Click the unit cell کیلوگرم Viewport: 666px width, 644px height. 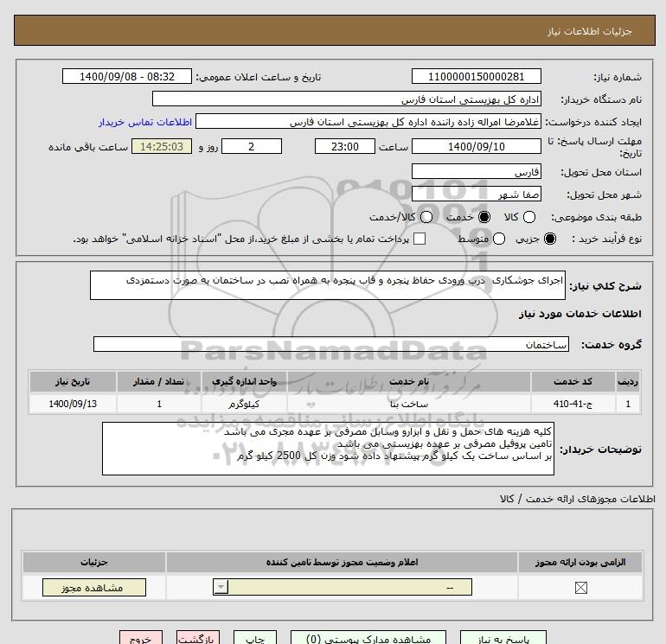pos(244,404)
